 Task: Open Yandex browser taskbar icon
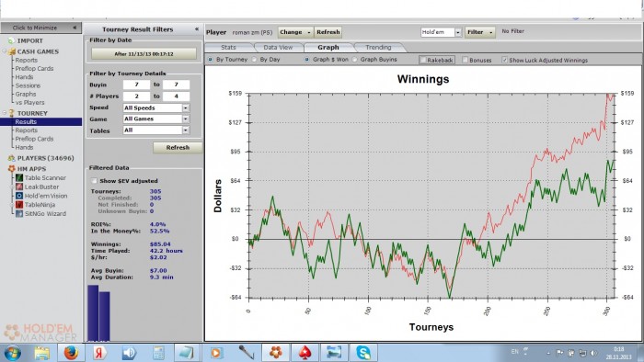coord(99,353)
